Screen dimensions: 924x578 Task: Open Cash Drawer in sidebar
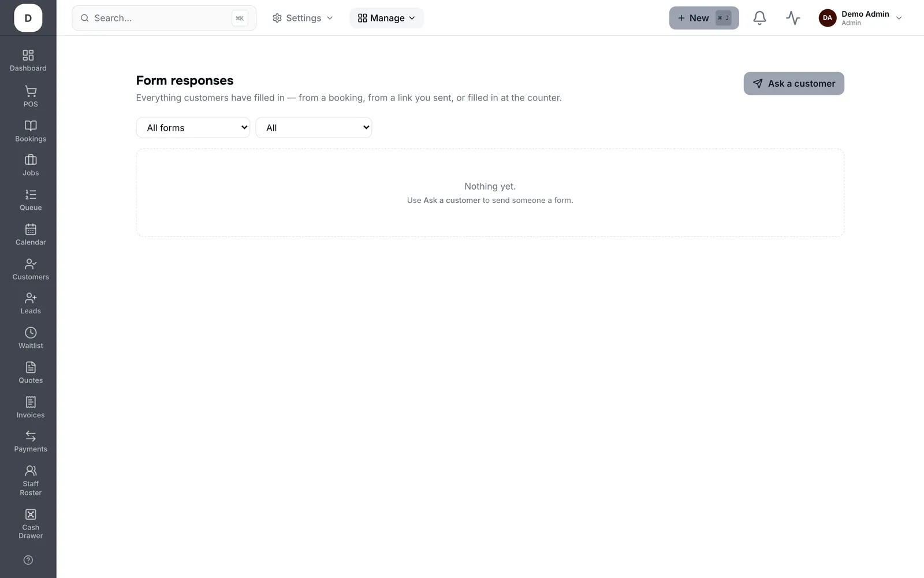pos(31,524)
